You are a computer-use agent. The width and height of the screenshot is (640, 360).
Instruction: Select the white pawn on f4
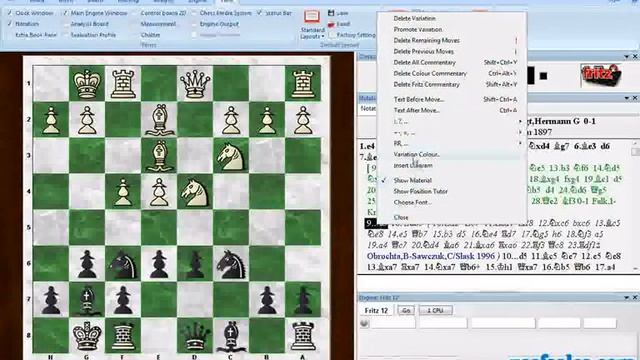point(123,192)
